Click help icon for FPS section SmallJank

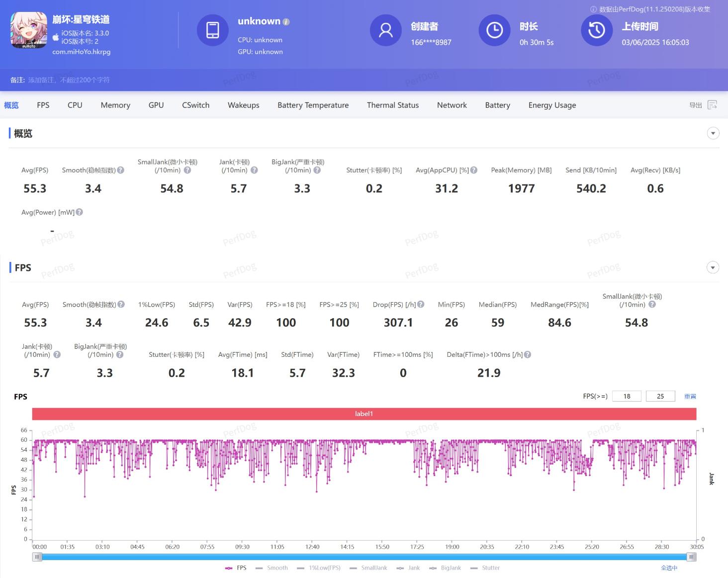[652, 304]
